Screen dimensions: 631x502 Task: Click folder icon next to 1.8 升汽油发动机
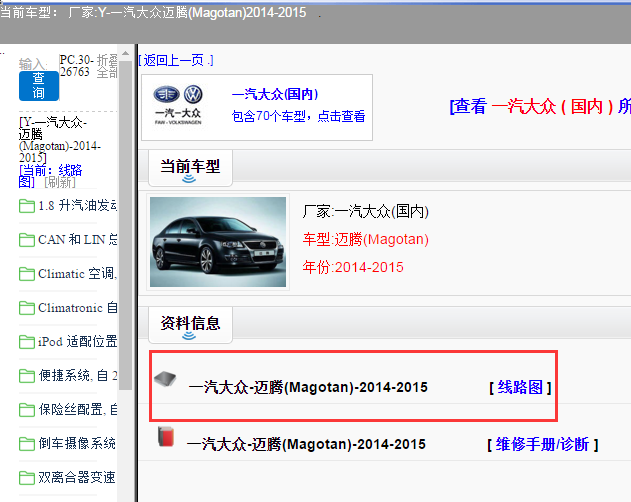pyautogui.click(x=27, y=206)
